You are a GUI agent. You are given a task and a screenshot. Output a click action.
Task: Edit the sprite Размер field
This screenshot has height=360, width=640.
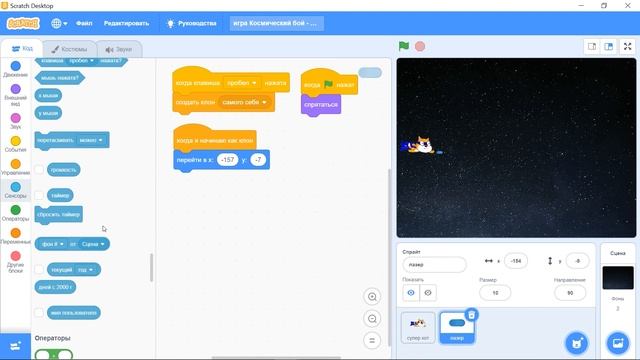tap(495, 293)
